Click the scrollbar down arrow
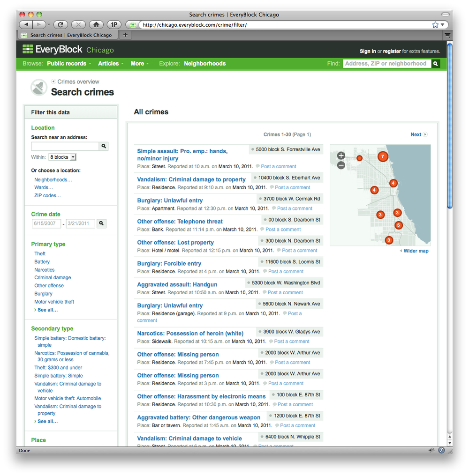469x476 pixels. [450, 443]
